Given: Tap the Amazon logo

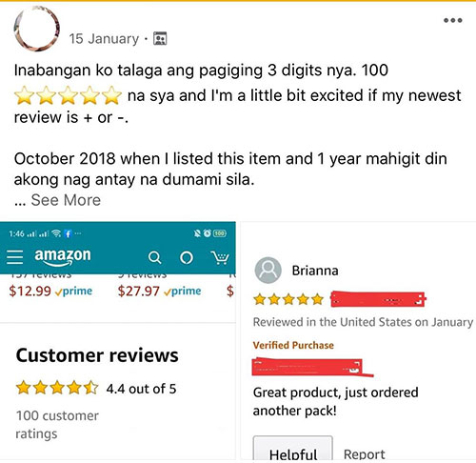Looking at the screenshot, I should pos(63,256).
